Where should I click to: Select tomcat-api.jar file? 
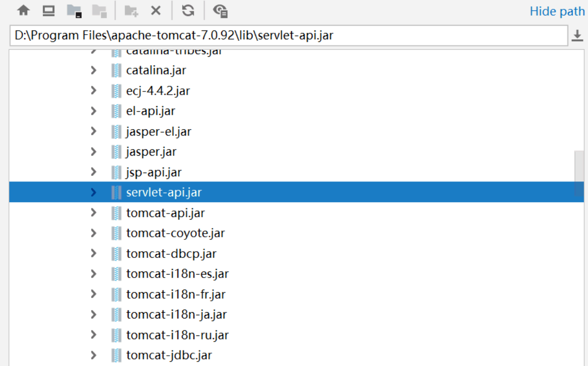point(165,212)
